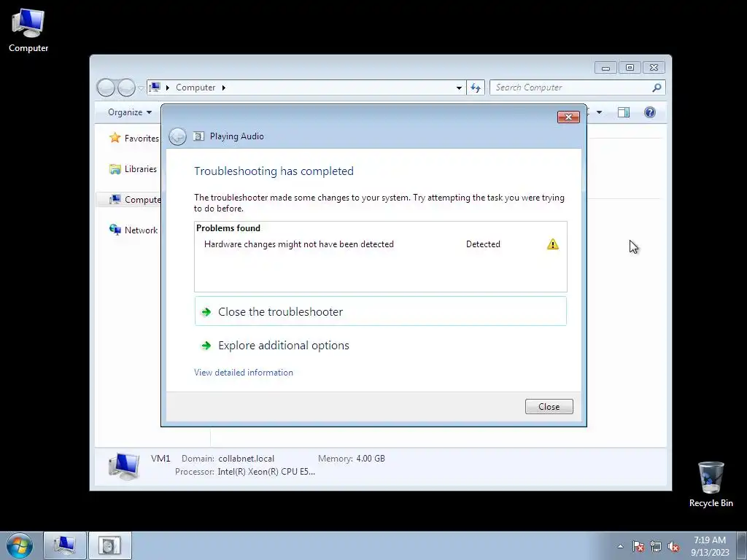Click the Playing Audio title icon
This screenshot has height=560, width=747.
[x=198, y=136]
